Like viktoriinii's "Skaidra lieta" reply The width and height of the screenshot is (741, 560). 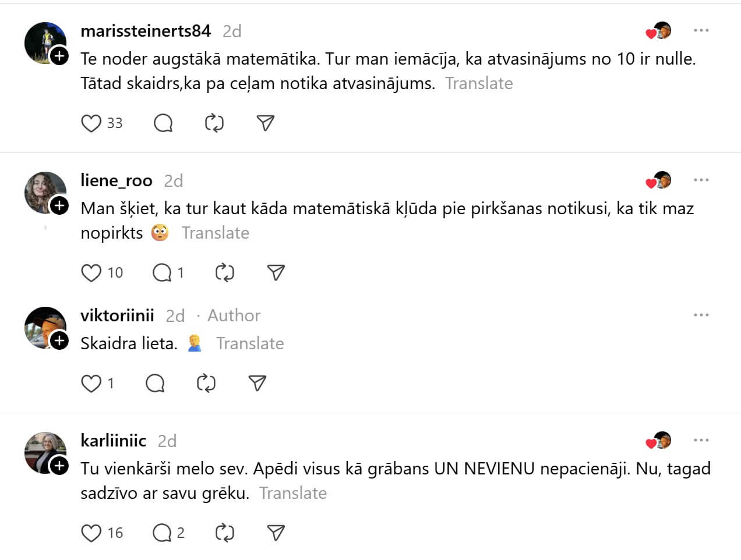pyautogui.click(x=91, y=384)
